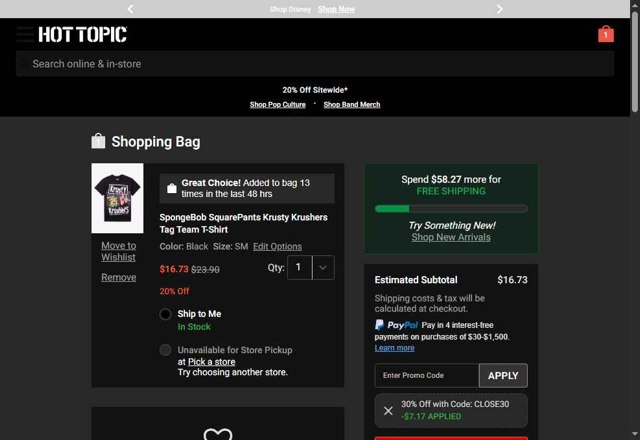Click the heart wishlist icon below the bag
The height and width of the screenshot is (440, 640).
[x=218, y=433]
